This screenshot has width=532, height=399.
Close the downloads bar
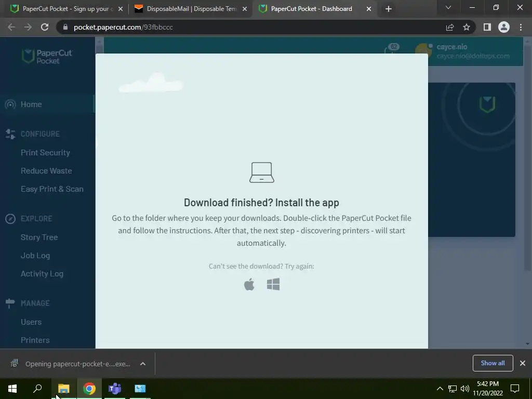coord(523,363)
